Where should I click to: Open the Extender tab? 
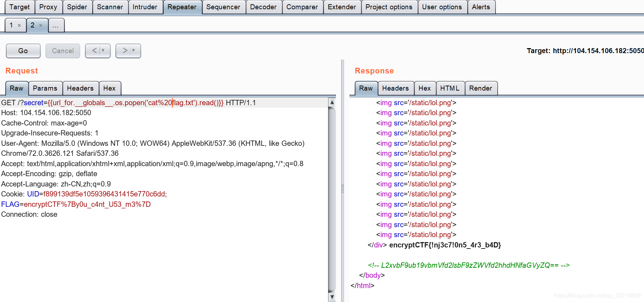342,7
